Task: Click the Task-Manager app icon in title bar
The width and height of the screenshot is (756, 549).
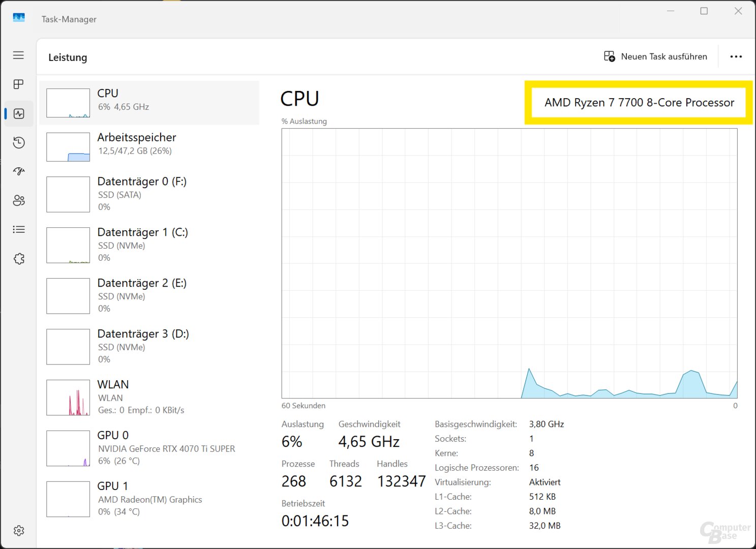Action: (x=19, y=18)
